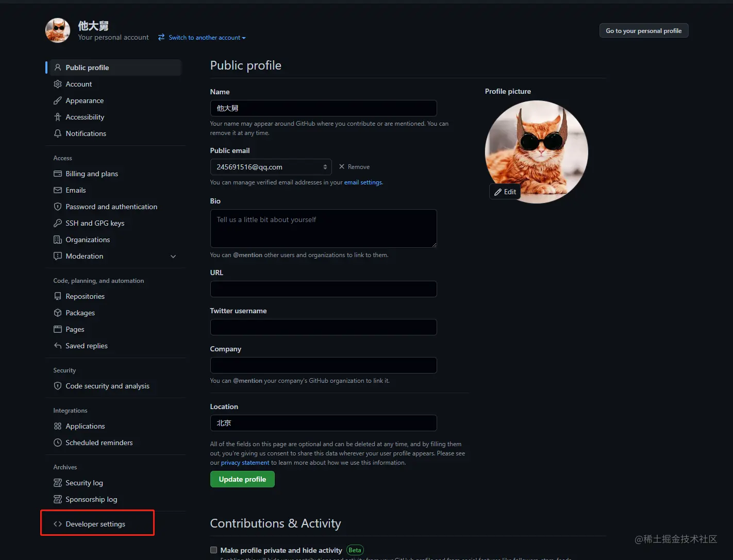Click the Twitter username field
This screenshot has width=733, height=560.
[x=323, y=327]
